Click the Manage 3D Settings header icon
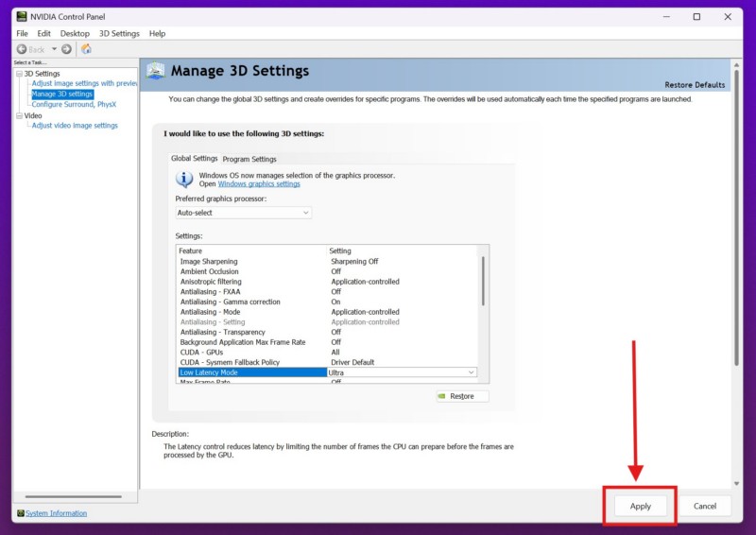This screenshot has width=756, height=535. [155, 71]
